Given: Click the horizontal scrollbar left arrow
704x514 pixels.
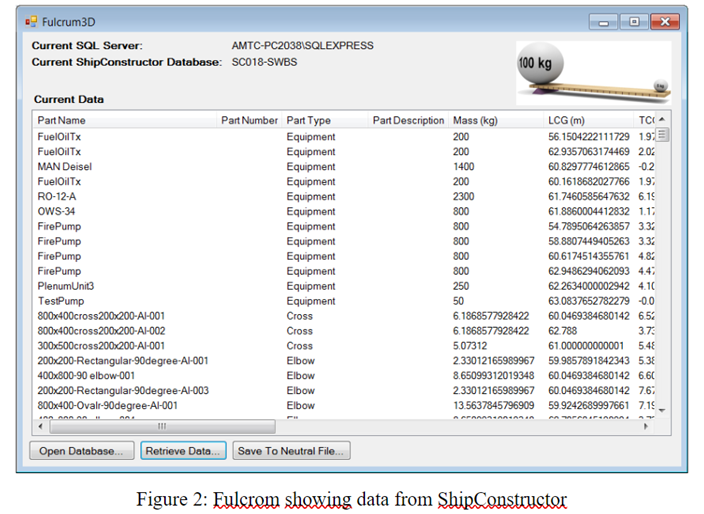Looking at the screenshot, I should [41, 426].
